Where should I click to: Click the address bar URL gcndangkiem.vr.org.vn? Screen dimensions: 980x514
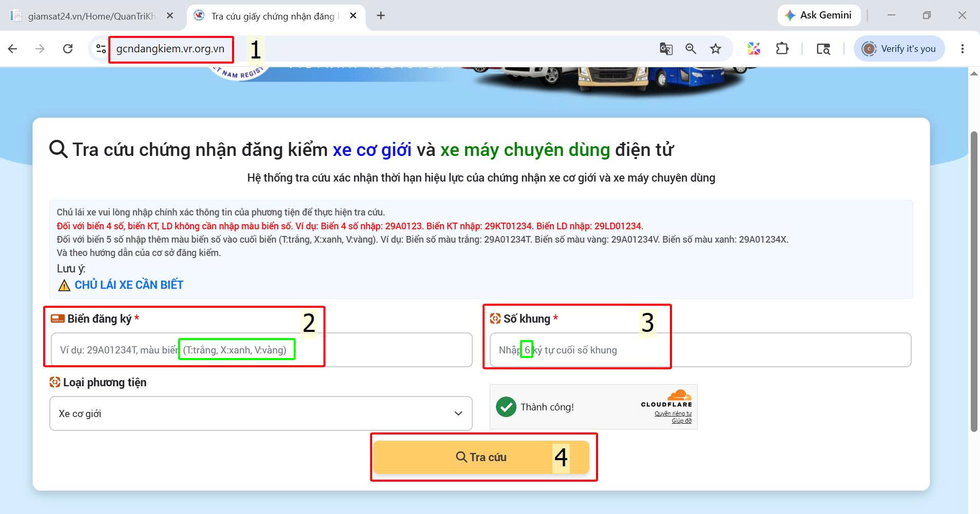click(170, 49)
